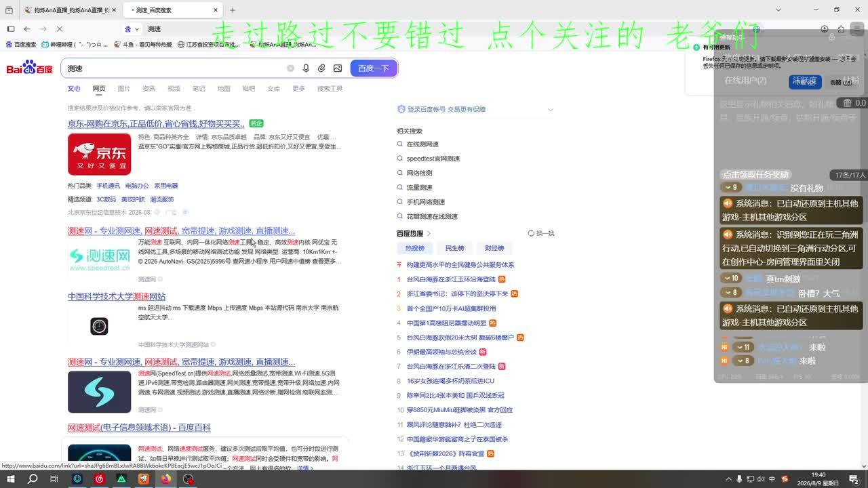
Task: Open the 在线用户(2) list in overlay
Action: click(x=745, y=81)
